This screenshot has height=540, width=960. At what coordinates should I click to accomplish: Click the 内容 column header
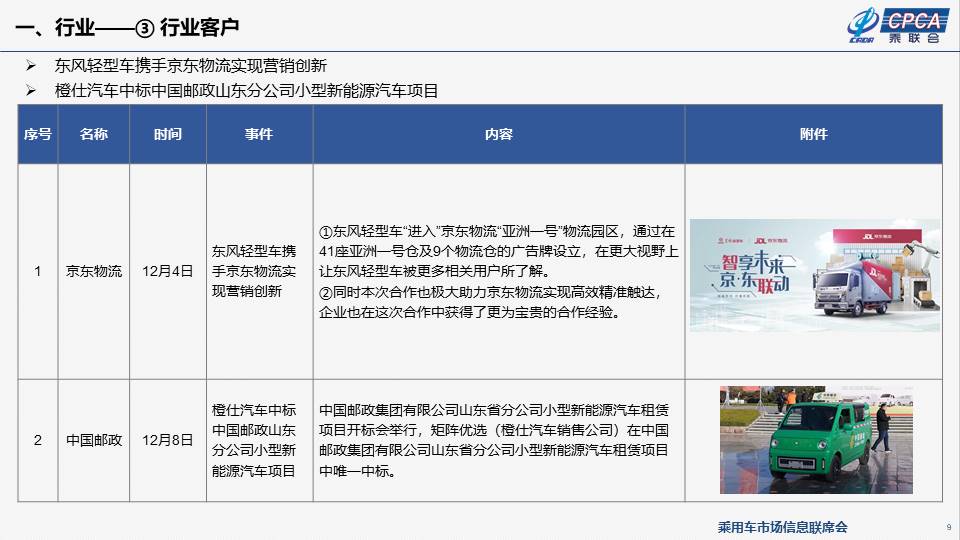[x=499, y=134]
